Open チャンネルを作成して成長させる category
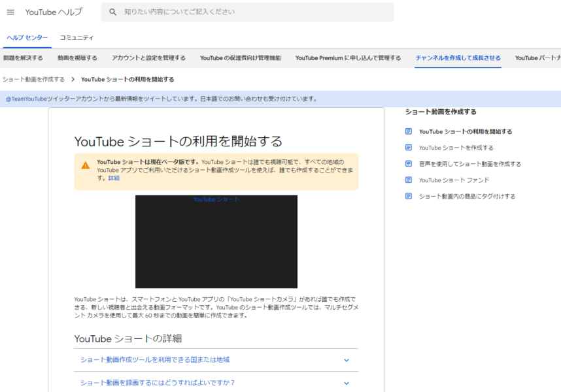The height and width of the screenshot is (392, 561). pyautogui.click(x=458, y=58)
